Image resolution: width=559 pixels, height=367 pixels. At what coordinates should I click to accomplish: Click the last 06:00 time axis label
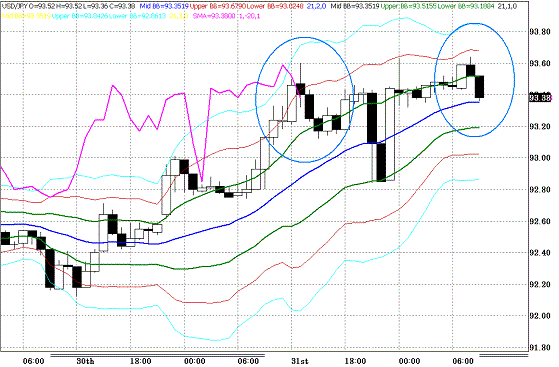tap(463, 361)
